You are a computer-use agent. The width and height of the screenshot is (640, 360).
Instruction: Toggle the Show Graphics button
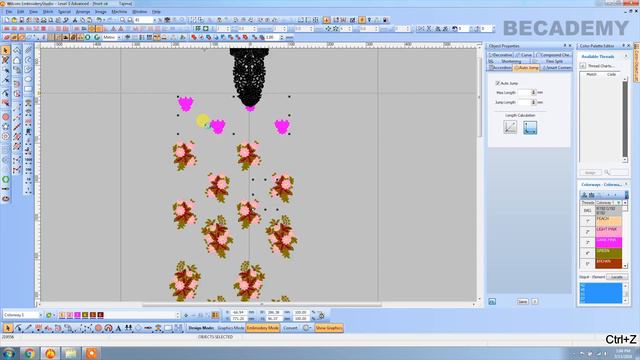coord(329,328)
